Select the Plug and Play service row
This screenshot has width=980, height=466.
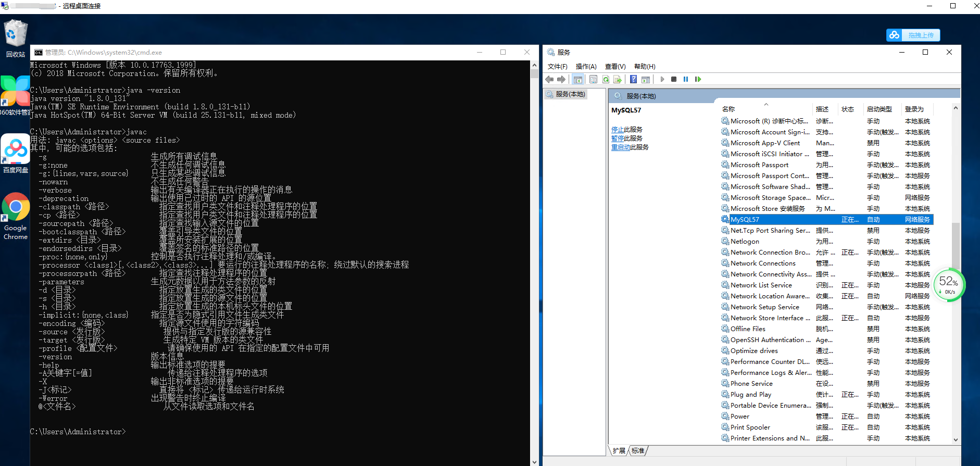pyautogui.click(x=827, y=395)
